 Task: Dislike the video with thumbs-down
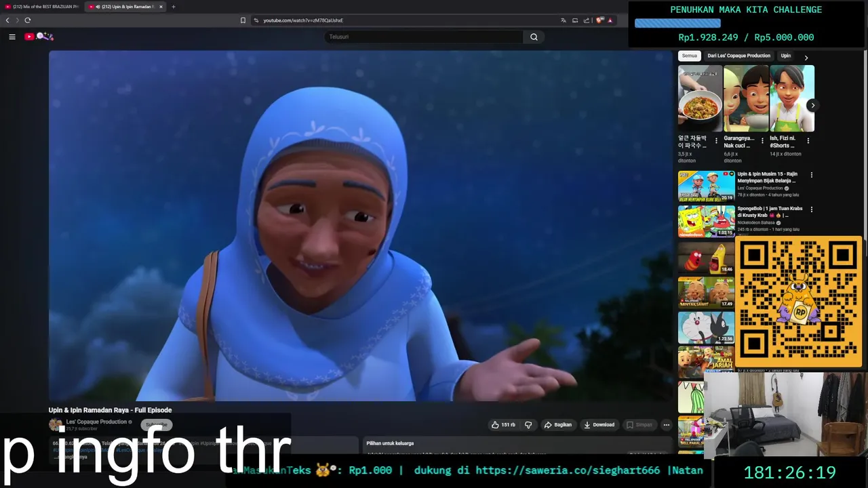coord(528,425)
